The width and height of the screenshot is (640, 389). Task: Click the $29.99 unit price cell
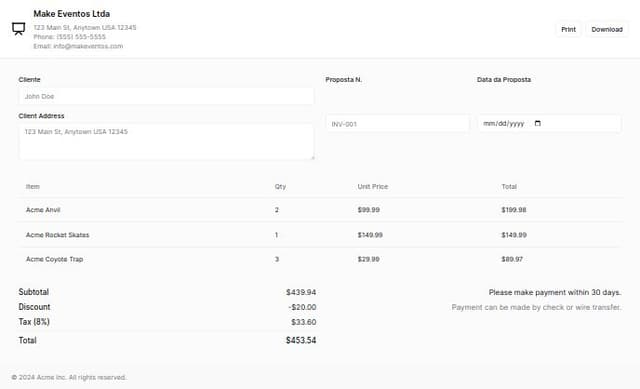[369, 259]
